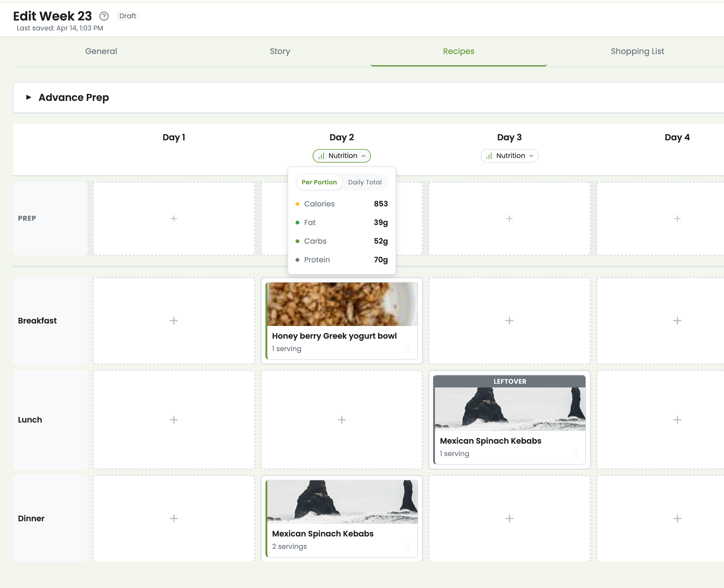Screen dimensions: 724x588
Task: Switch nutrition view to Daily Total
Action: pyautogui.click(x=365, y=182)
